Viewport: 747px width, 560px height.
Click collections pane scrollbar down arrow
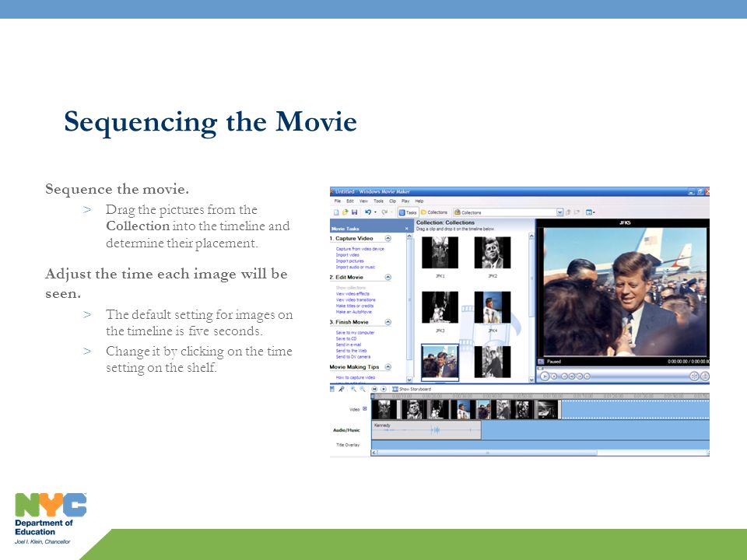pyautogui.click(x=531, y=380)
